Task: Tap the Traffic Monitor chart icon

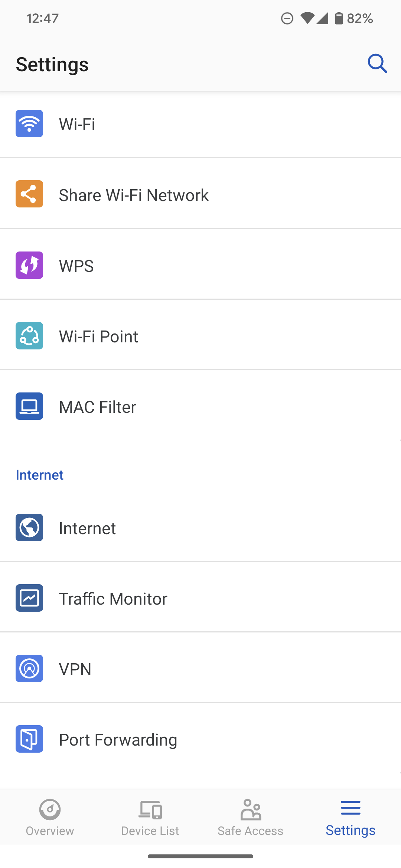Action: (29, 598)
